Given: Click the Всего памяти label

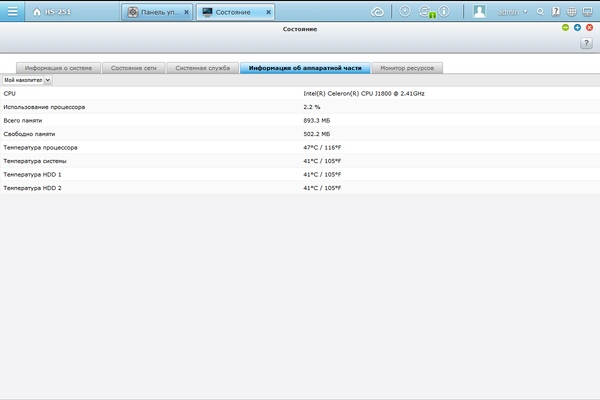Looking at the screenshot, I should [23, 121].
